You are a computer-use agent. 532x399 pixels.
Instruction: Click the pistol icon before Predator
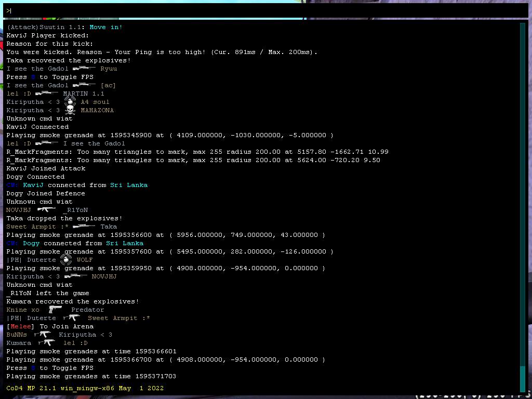click(55, 310)
